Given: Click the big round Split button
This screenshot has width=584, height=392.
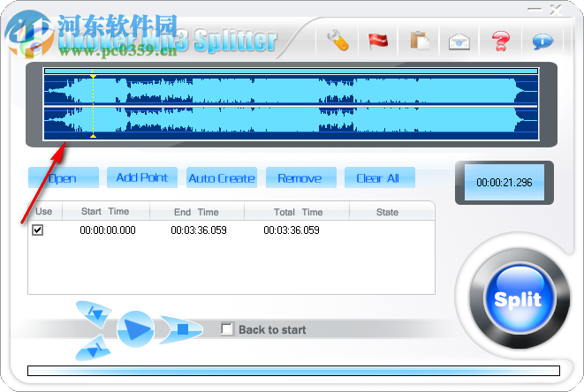Looking at the screenshot, I should point(519,299).
